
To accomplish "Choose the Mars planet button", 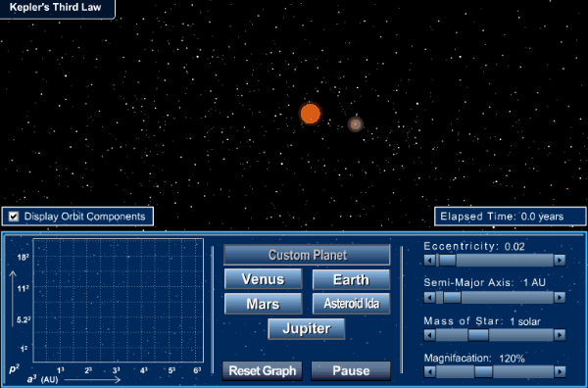I will tap(264, 304).
